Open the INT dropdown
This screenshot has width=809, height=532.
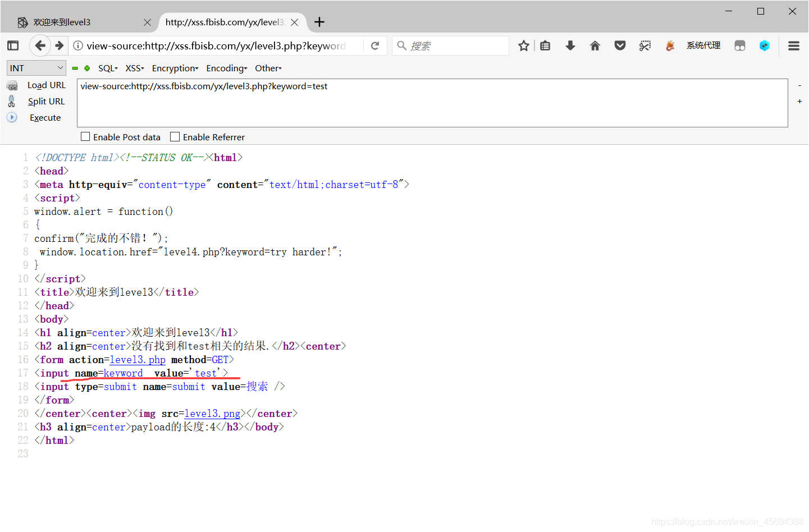tap(36, 68)
